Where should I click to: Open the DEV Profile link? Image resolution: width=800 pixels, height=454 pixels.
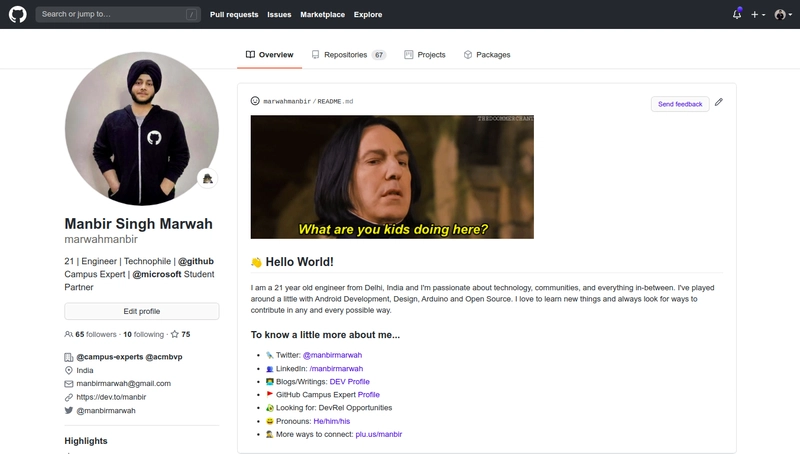349,382
